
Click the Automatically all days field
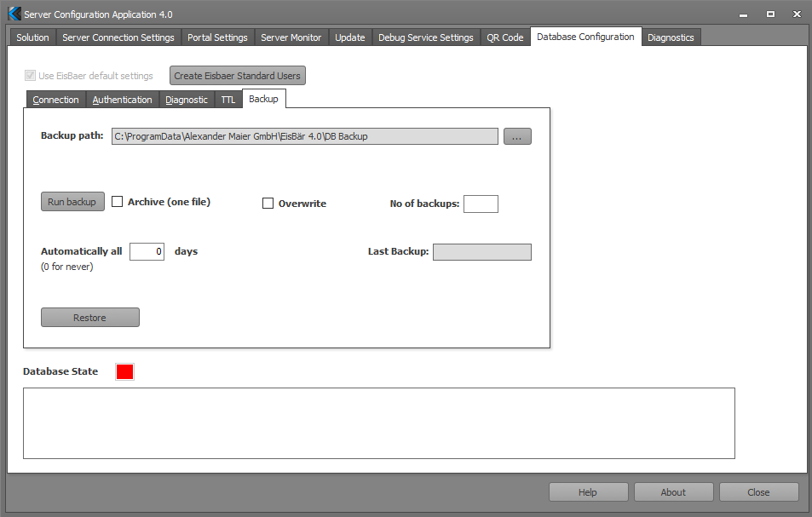point(147,251)
